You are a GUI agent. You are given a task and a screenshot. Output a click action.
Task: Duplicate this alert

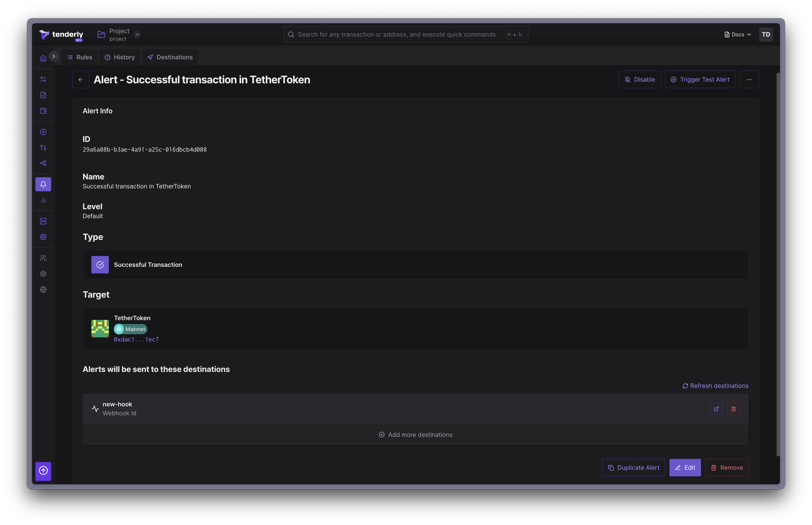pyautogui.click(x=634, y=468)
